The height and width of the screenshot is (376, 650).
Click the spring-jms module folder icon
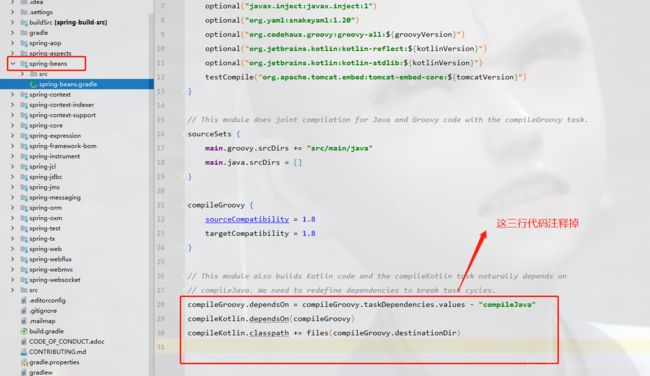pyautogui.click(x=24, y=187)
